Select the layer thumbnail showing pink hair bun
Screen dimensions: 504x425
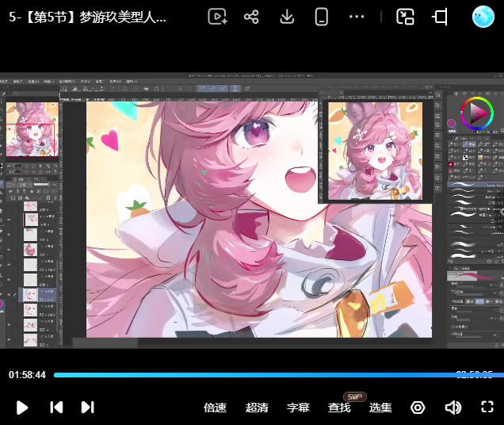click(x=31, y=250)
